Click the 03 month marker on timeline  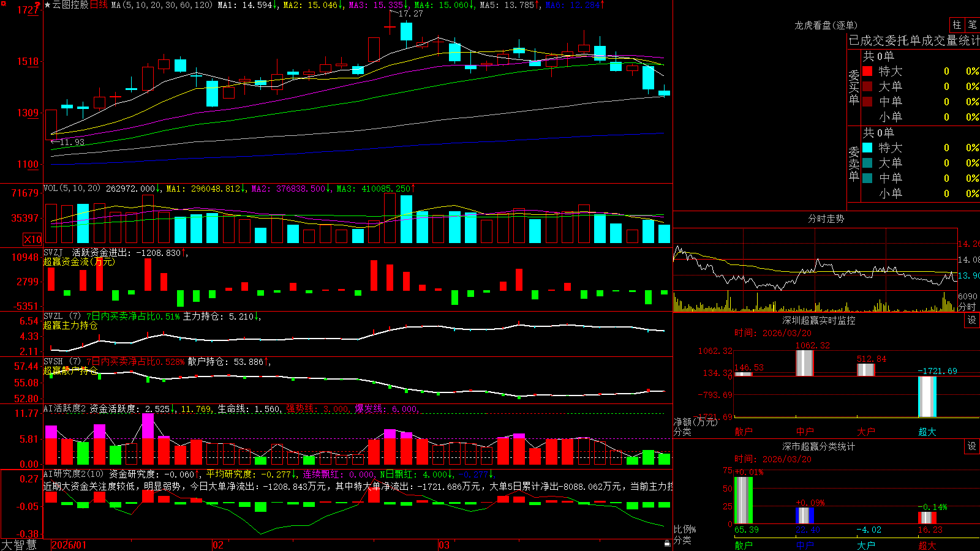coord(444,545)
